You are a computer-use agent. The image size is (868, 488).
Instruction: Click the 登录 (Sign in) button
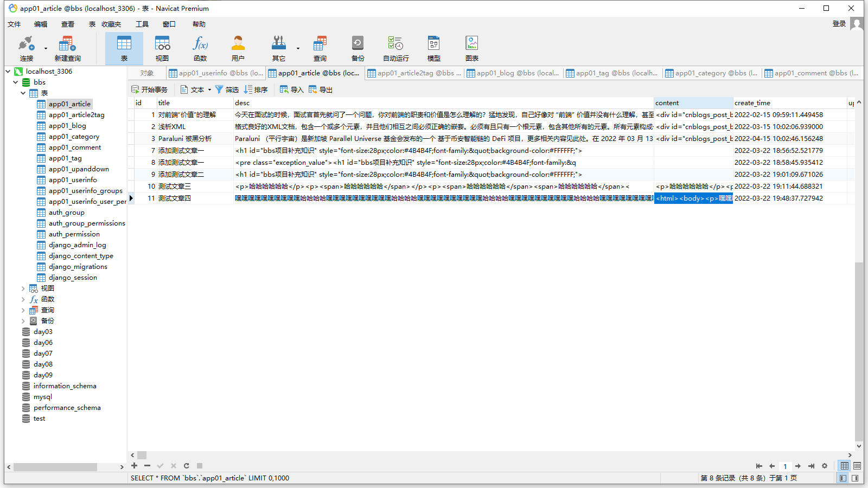(839, 23)
